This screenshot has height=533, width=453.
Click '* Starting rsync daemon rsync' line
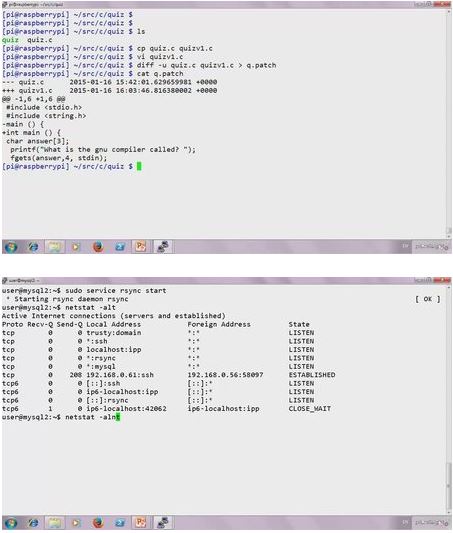coord(67,299)
